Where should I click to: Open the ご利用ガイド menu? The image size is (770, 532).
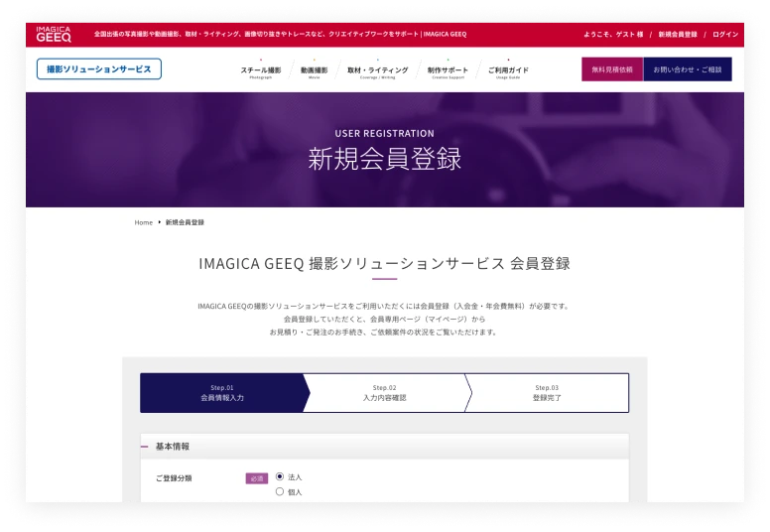pyautogui.click(x=508, y=71)
